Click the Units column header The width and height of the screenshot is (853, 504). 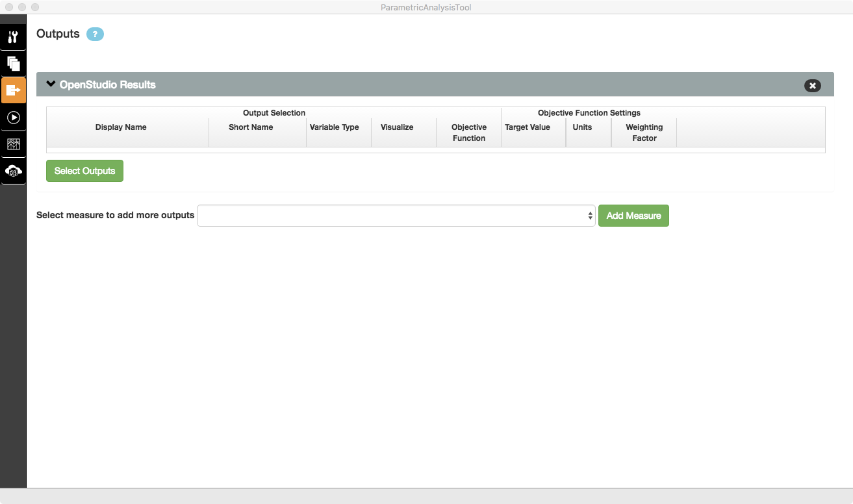click(x=582, y=127)
